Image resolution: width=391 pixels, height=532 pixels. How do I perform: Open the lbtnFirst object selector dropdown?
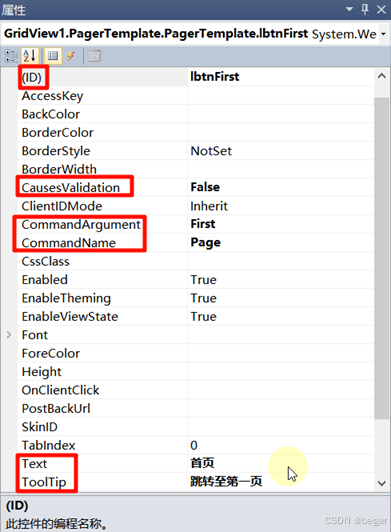pos(384,34)
